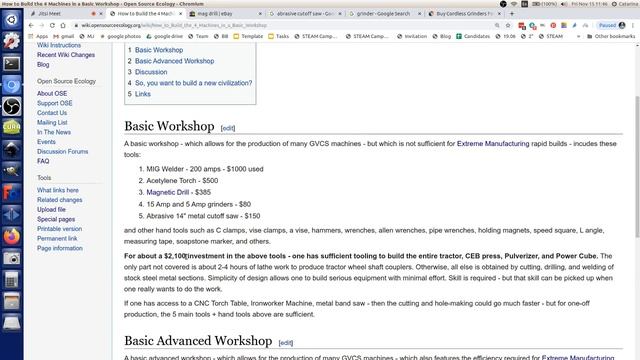Switch to the abrasive cutoff saw tab
This screenshot has width=640, height=360.
tap(304, 13)
